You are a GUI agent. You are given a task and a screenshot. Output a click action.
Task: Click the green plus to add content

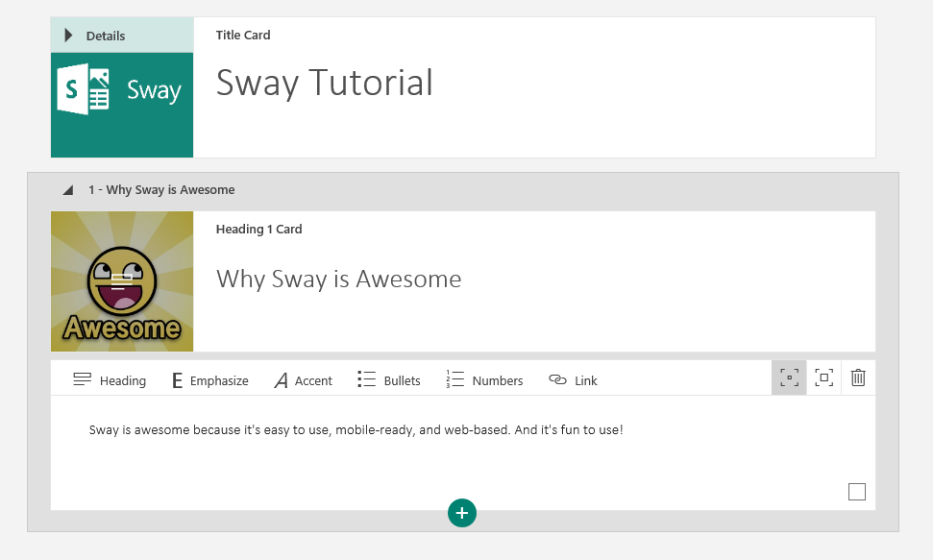pos(462,513)
